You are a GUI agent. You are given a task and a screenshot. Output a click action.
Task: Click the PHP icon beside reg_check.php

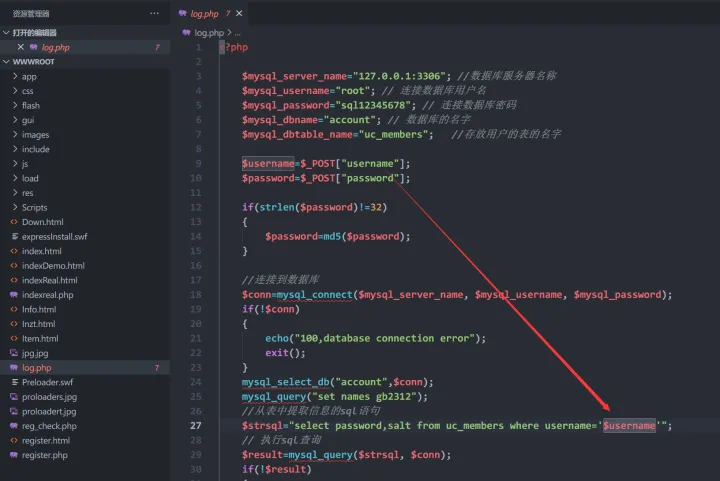click(x=14, y=427)
